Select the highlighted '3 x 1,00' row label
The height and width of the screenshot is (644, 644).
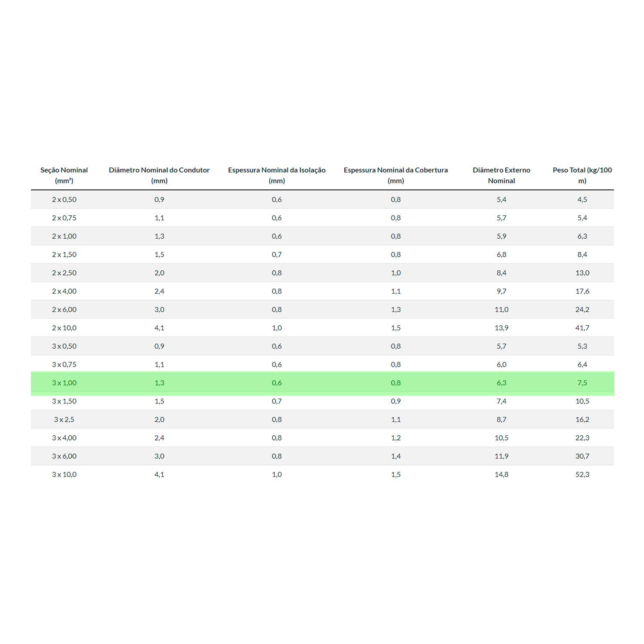(x=64, y=383)
